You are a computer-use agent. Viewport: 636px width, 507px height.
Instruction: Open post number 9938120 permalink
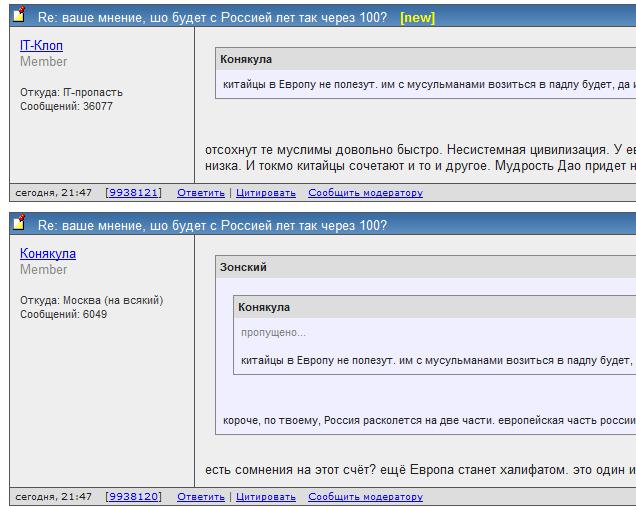pos(133,497)
